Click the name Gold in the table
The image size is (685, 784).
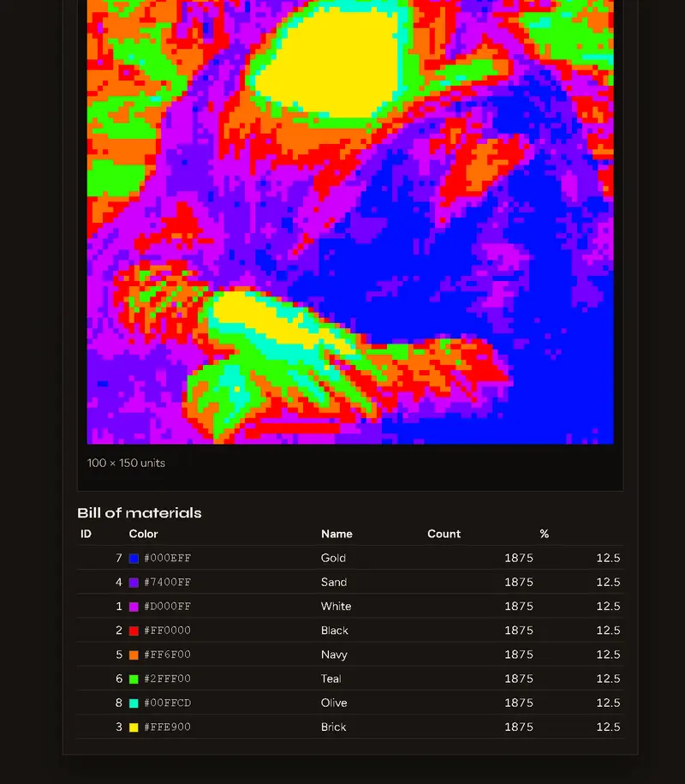[333, 558]
